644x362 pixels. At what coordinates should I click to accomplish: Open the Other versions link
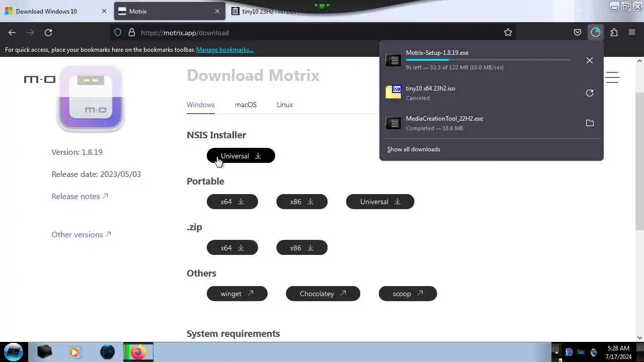(82, 234)
